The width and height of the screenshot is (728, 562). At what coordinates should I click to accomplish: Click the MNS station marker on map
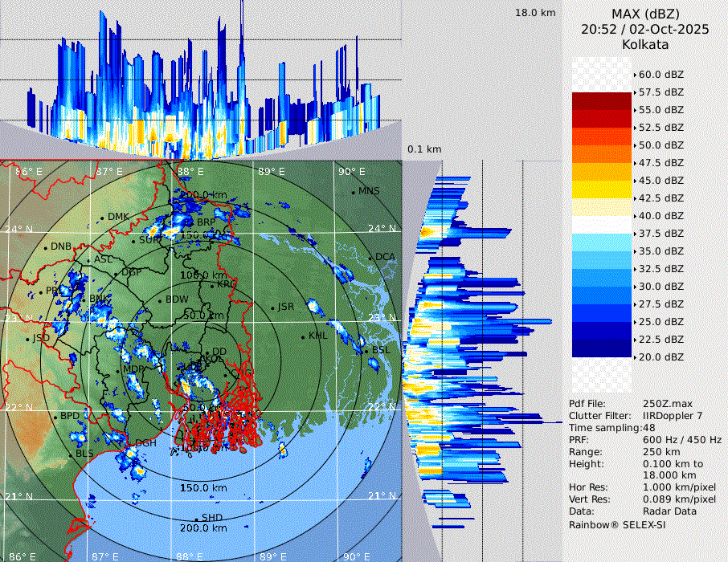click(x=353, y=192)
